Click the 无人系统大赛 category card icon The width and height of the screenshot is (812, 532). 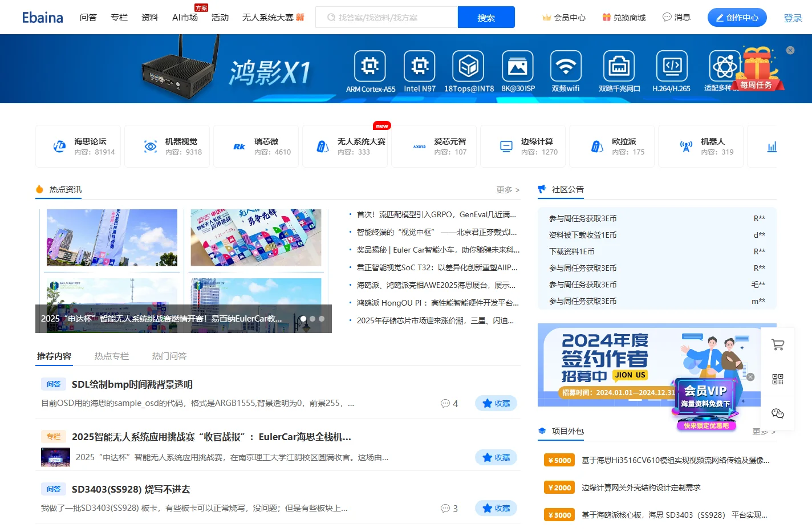tap(323, 147)
